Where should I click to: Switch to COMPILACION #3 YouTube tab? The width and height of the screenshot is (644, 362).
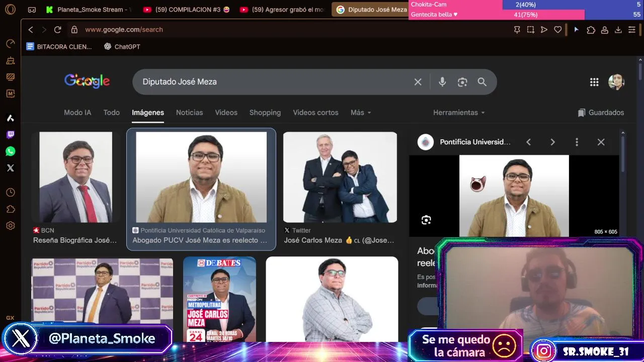(x=186, y=10)
